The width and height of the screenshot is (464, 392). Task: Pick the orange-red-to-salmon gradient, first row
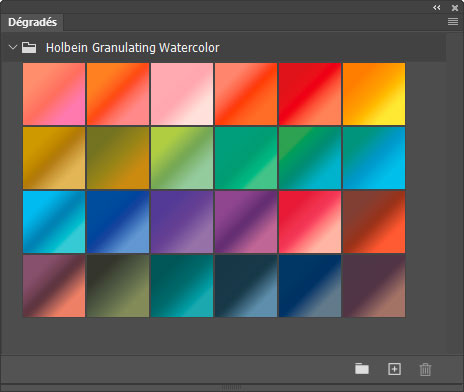click(118, 94)
